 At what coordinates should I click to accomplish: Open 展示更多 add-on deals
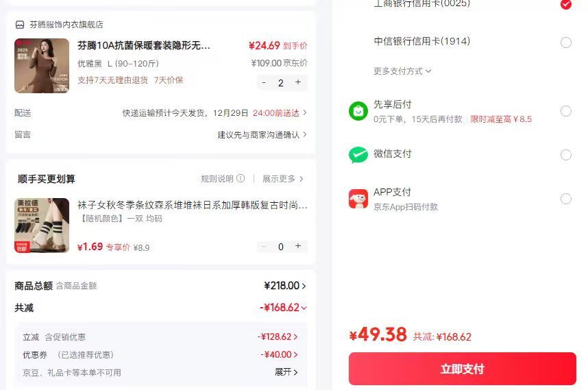pyautogui.click(x=282, y=179)
